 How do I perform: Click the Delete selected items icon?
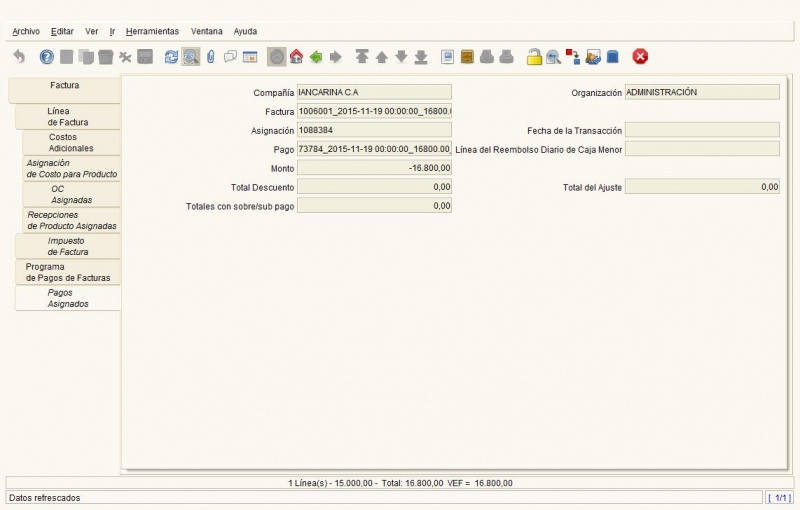click(125, 57)
